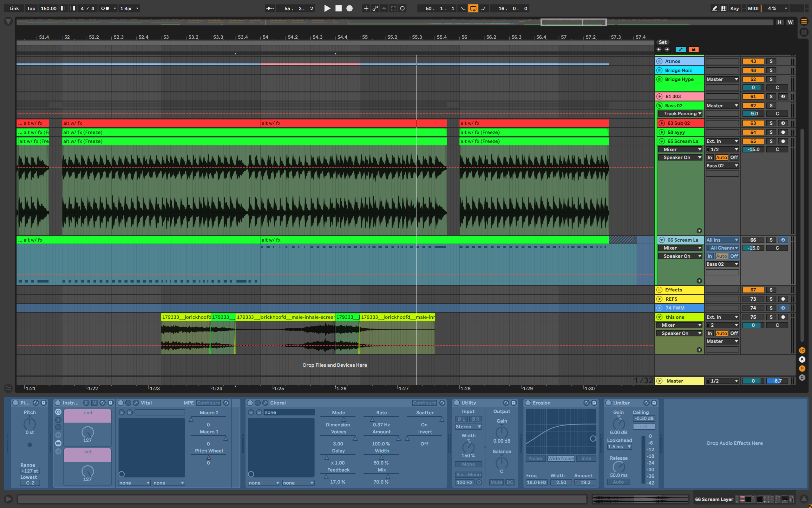Image resolution: width=812 pixels, height=508 pixels.
Task: Toggle the Lock Envelopes icon
Action: [694, 50]
